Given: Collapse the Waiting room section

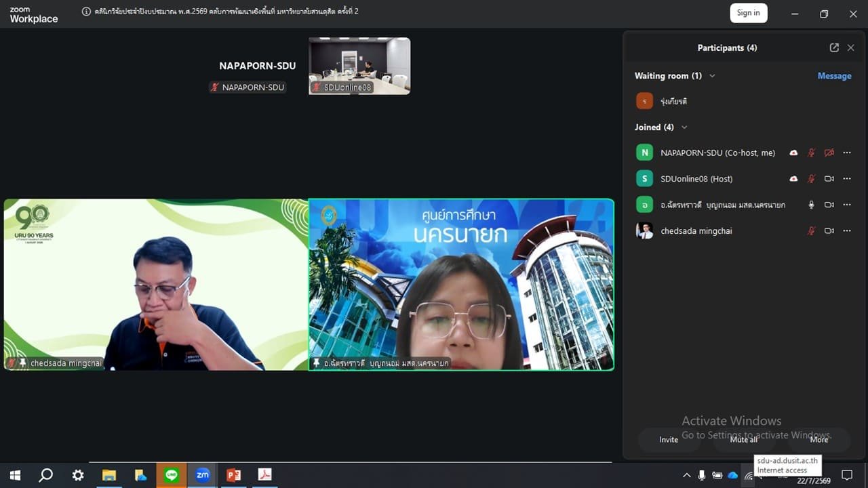Looking at the screenshot, I should point(712,76).
